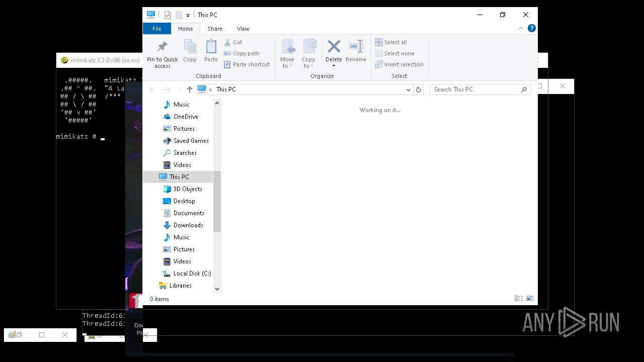Click Up one level arrow
The width and height of the screenshot is (644, 362).
tap(189, 89)
